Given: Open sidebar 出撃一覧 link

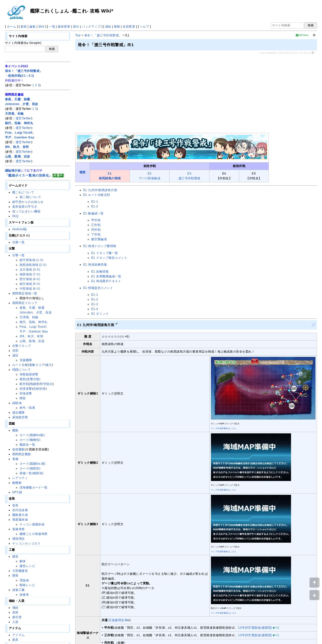Looking at the screenshot, I should (18, 255).
